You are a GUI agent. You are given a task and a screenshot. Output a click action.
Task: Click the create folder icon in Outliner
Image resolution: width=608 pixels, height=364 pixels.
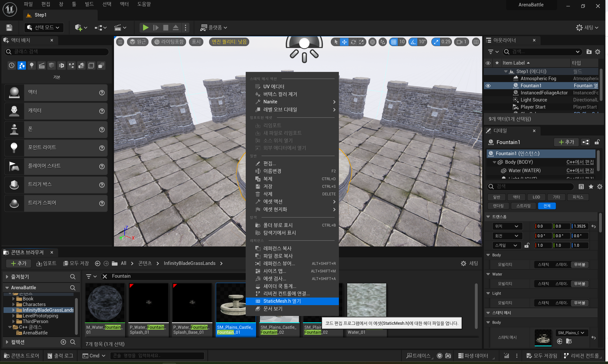pos(589,52)
